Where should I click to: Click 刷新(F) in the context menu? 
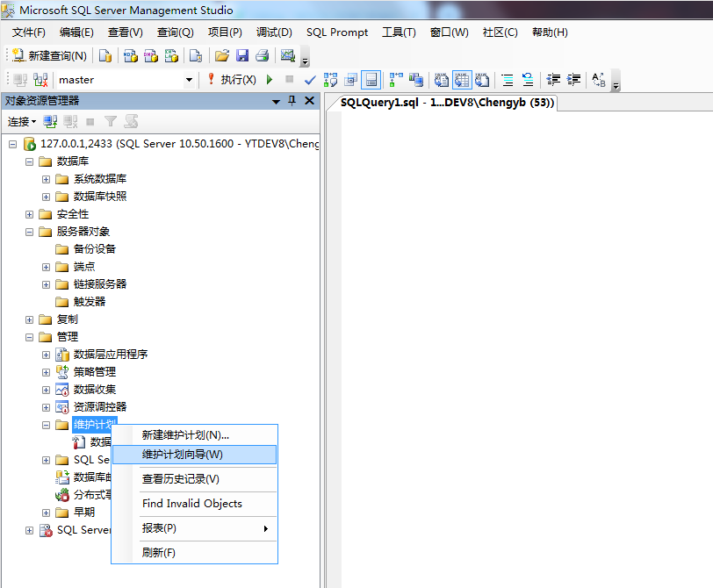[195, 553]
